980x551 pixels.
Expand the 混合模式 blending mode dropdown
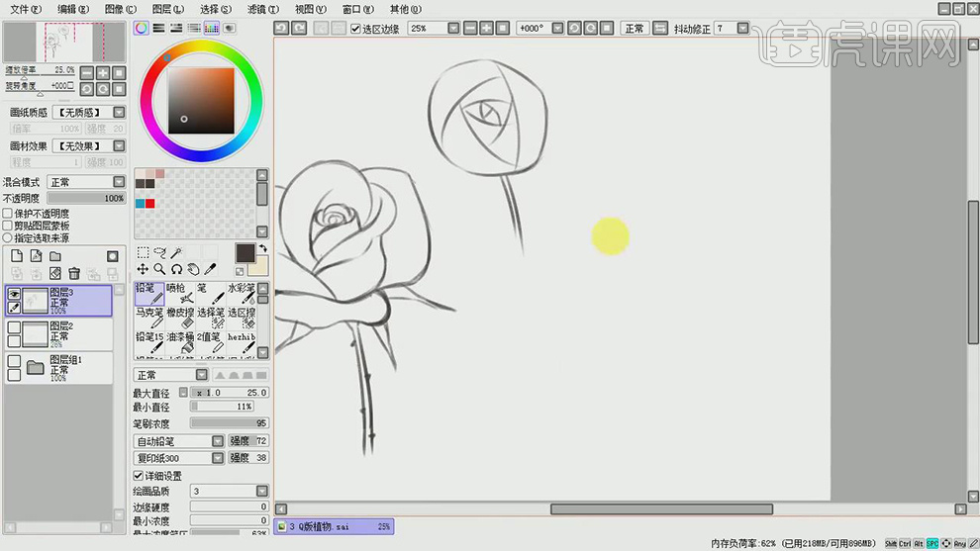[x=119, y=182]
